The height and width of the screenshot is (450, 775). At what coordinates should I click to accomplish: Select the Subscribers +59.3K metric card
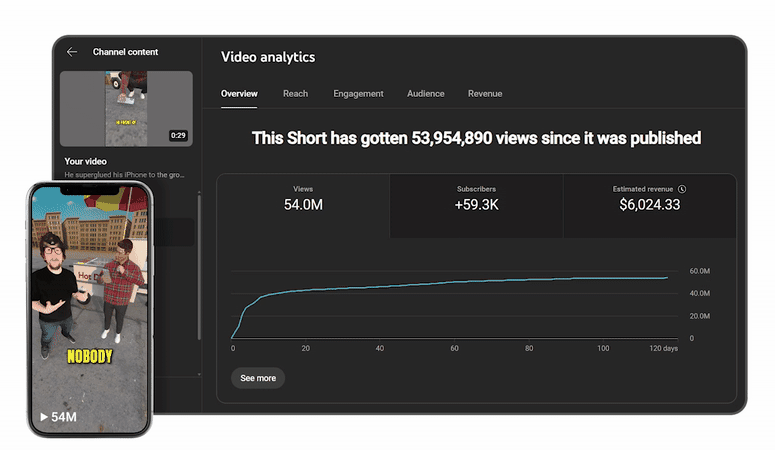(x=476, y=206)
